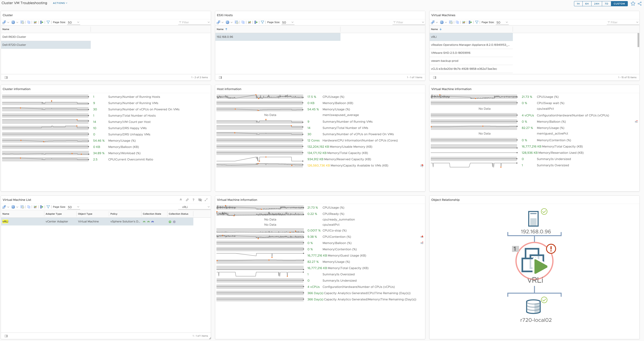Select the 7D time range
The width and height of the screenshot is (644, 341).
pyautogui.click(x=606, y=4)
